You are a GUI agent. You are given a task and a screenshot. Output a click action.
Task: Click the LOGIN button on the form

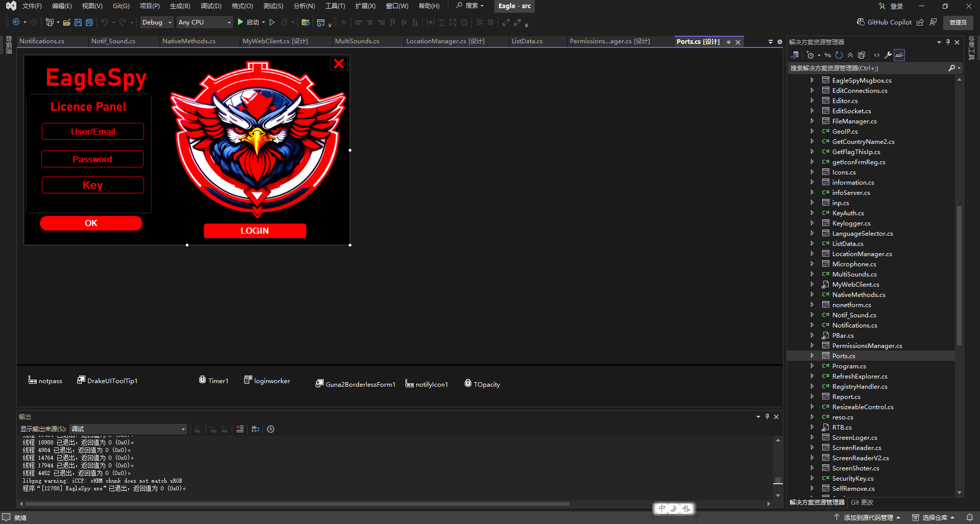(255, 231)
